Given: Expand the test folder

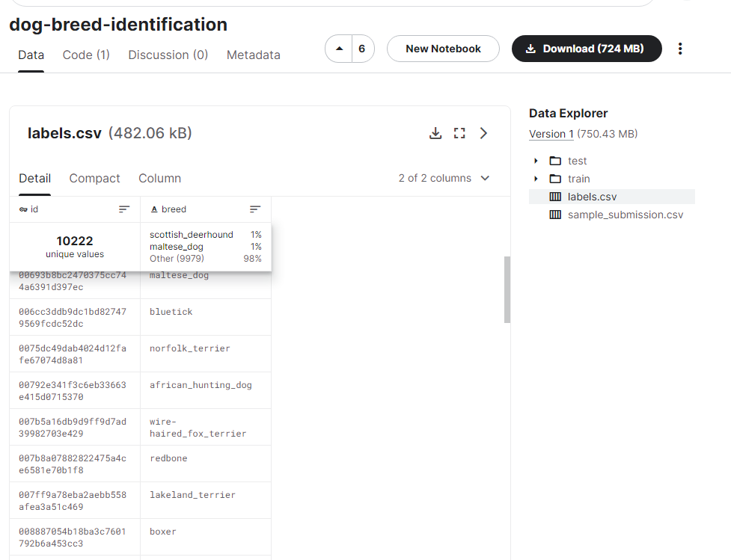Looking at the screenshot, I should click(536, 161).
